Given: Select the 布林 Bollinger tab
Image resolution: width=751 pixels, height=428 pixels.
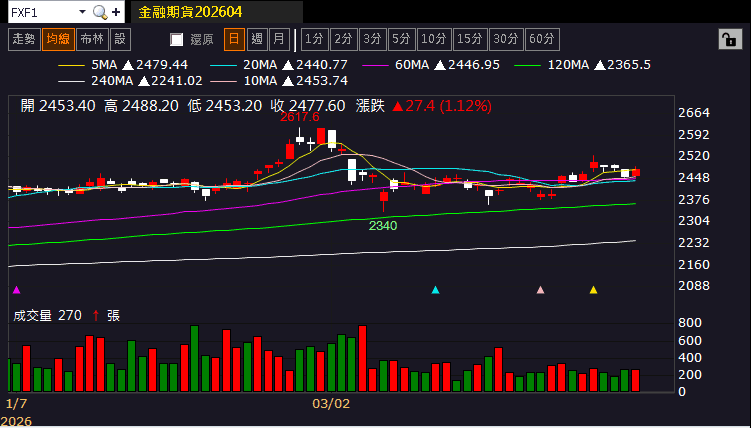Looking at the screenshot, I should 91,39.
